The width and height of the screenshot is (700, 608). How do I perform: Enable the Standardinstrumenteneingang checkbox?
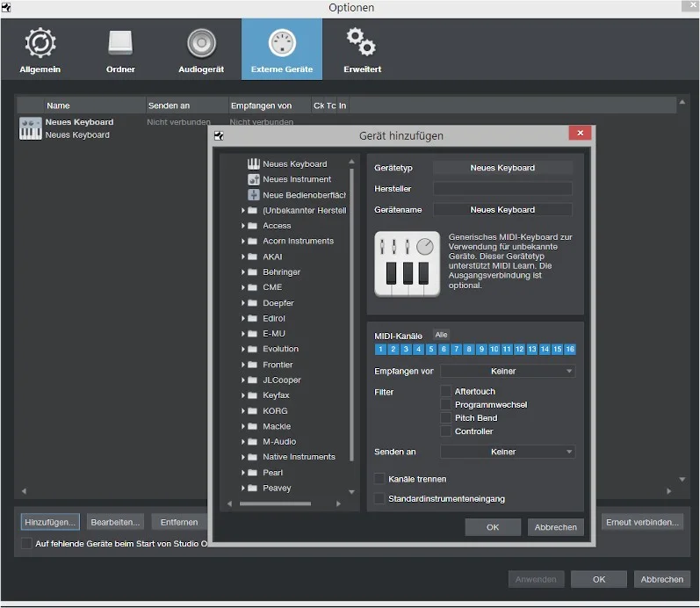pos(379,498)
